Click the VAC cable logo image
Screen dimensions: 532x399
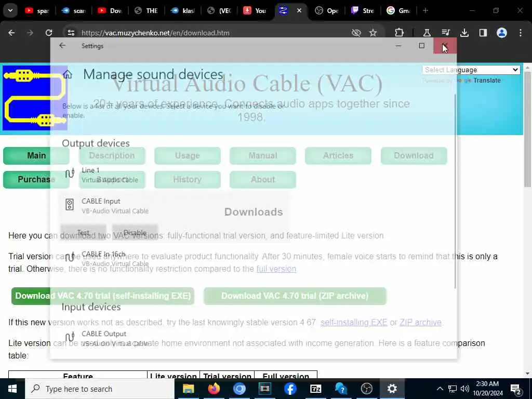point(35,98)
